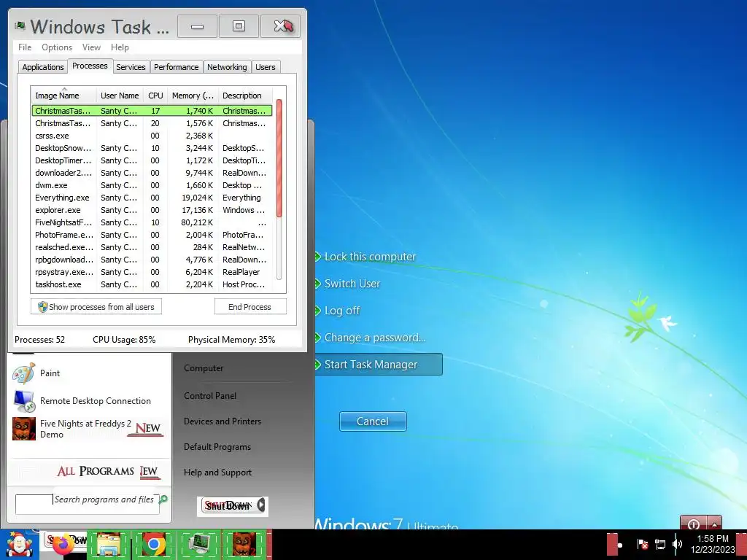Screen dimensions: 747x560
Task: Click Change a password option
Action: click(x=375, y=338)
